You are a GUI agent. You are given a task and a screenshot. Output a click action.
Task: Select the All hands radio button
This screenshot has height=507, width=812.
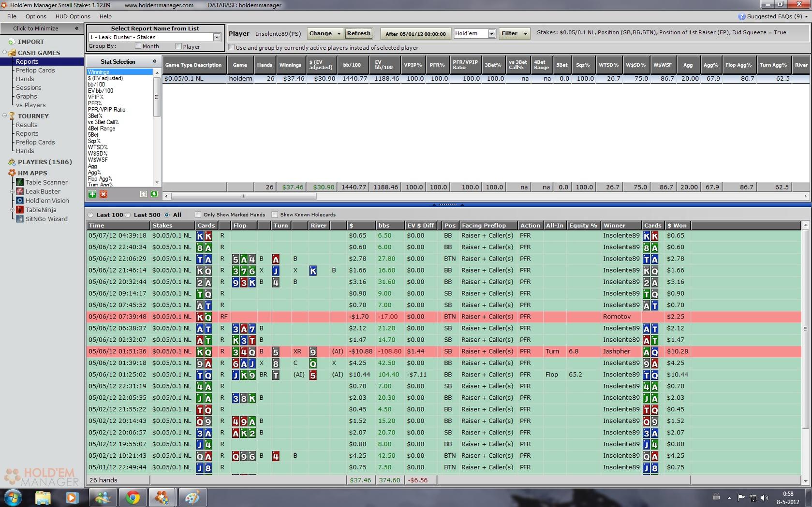point(167,215)
